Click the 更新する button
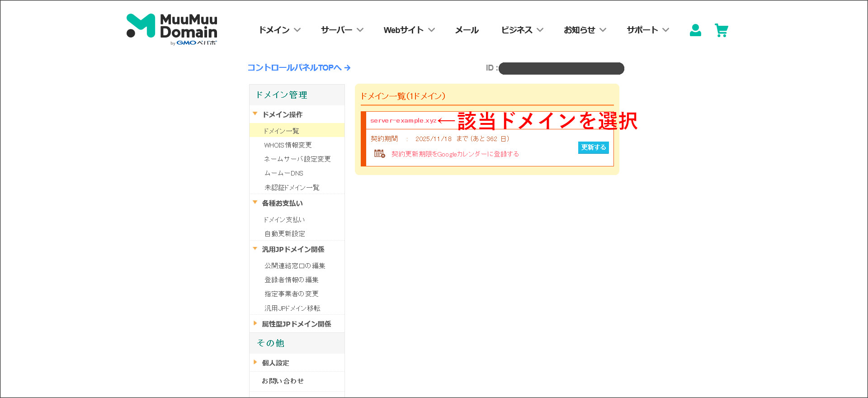 (x=594, y=147)
